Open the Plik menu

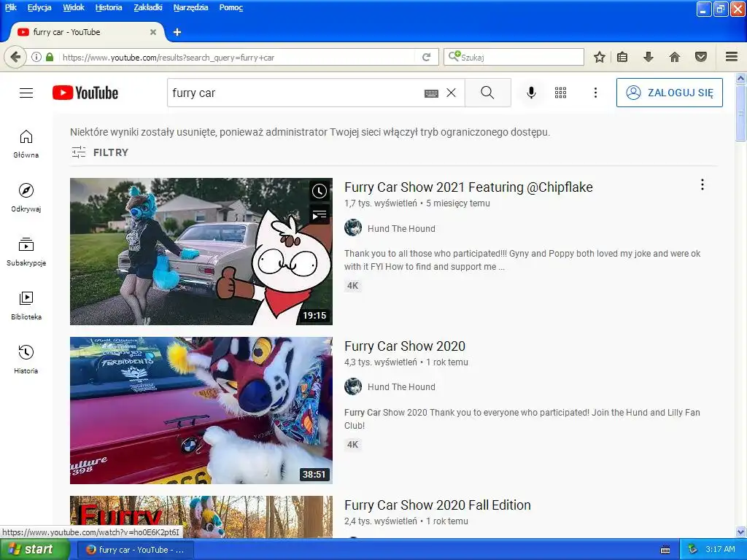10,7
